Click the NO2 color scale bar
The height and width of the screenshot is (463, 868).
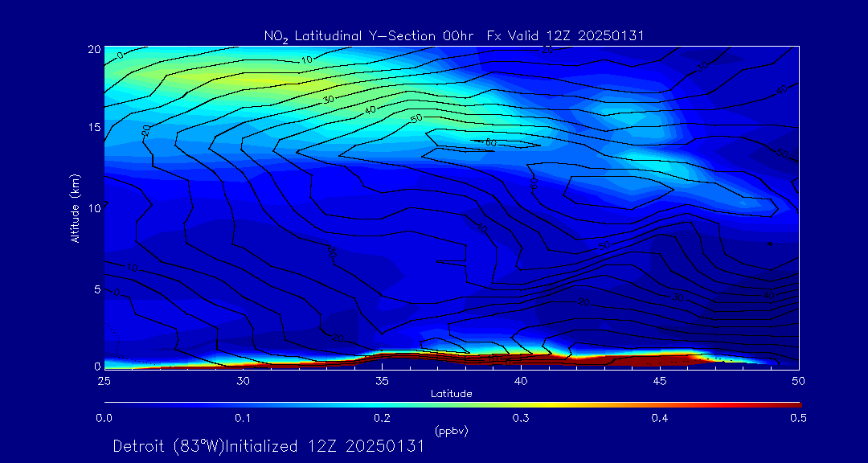click(452, 405)
